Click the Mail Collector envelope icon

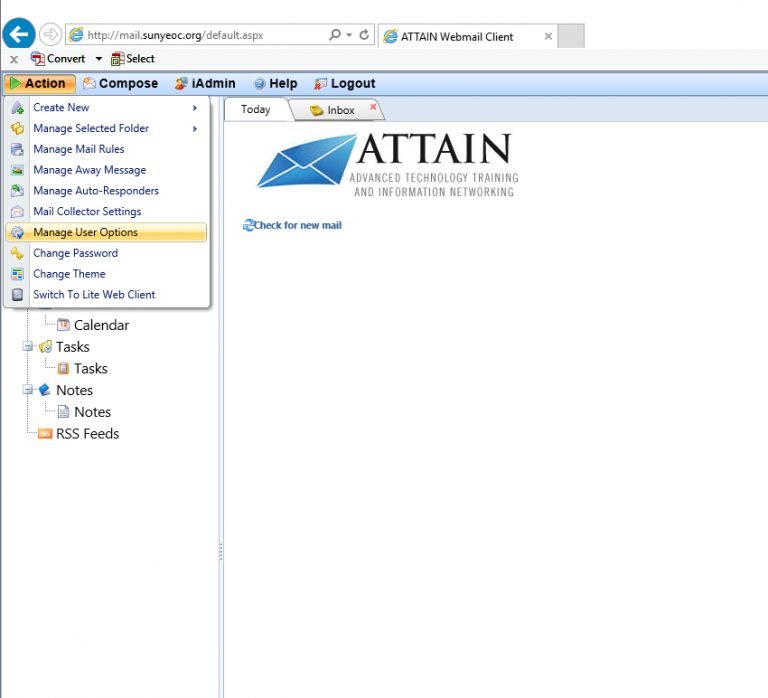(x=17, y=212)
